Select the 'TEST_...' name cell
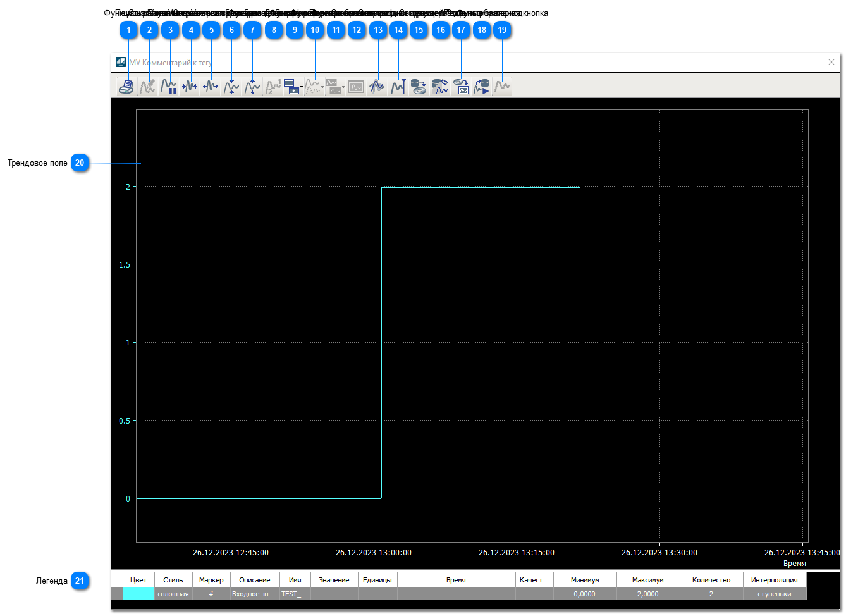Screen dimensions: 846x616 coord(295,594)
